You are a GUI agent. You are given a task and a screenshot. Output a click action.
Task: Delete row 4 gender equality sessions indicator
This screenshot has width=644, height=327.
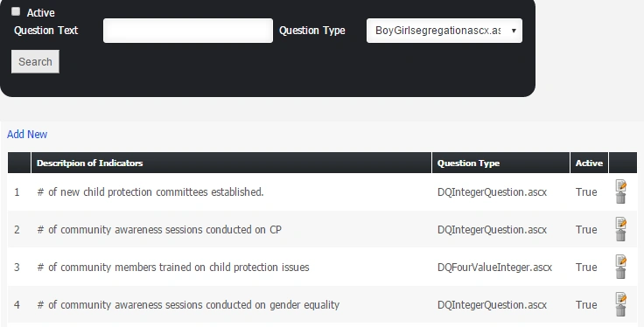(621, 310)
